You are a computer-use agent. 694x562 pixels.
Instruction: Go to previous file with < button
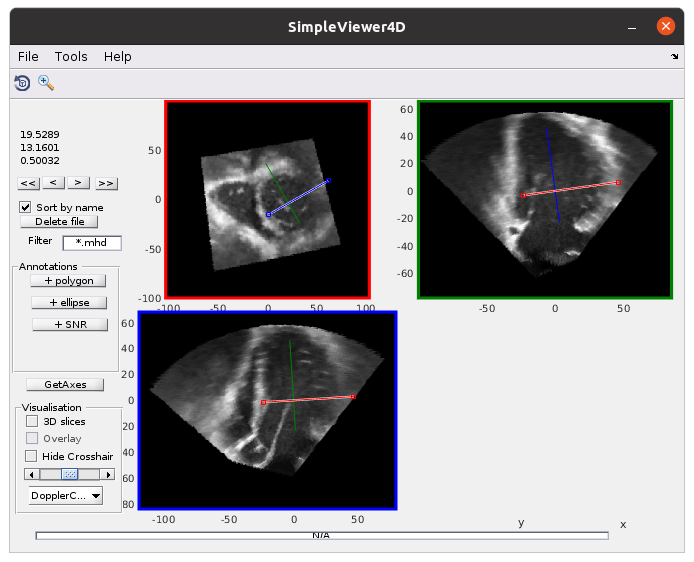[54, 183]
